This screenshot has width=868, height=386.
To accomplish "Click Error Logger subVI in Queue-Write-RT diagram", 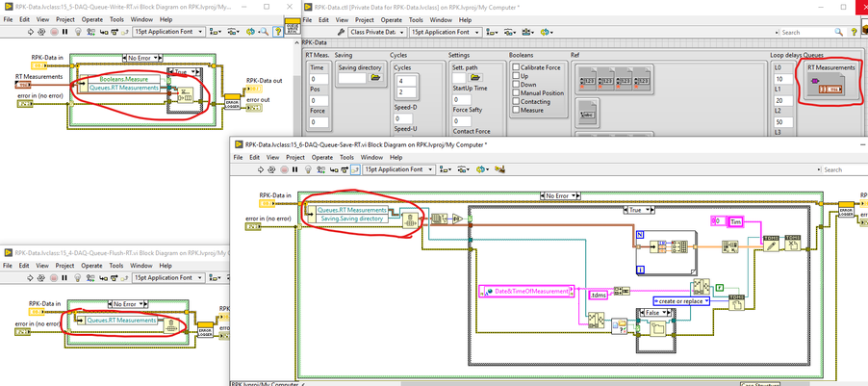I will point(231,102).
